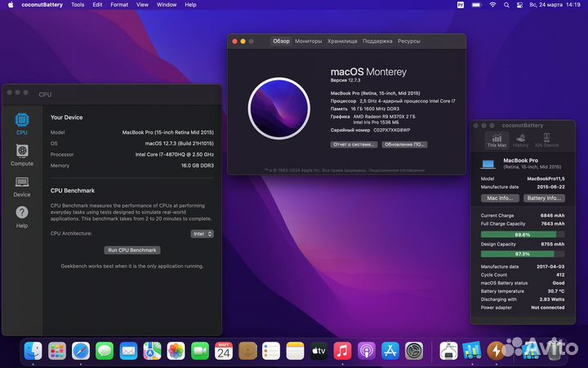588x368 pixels.
Task: Click the battery status icon in menu bar
Action: (x=477, y=5)
